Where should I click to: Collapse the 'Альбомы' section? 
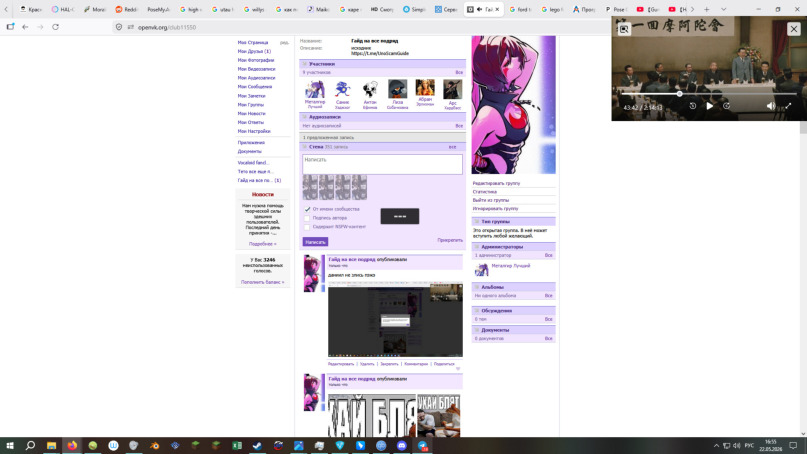point(477,287)
